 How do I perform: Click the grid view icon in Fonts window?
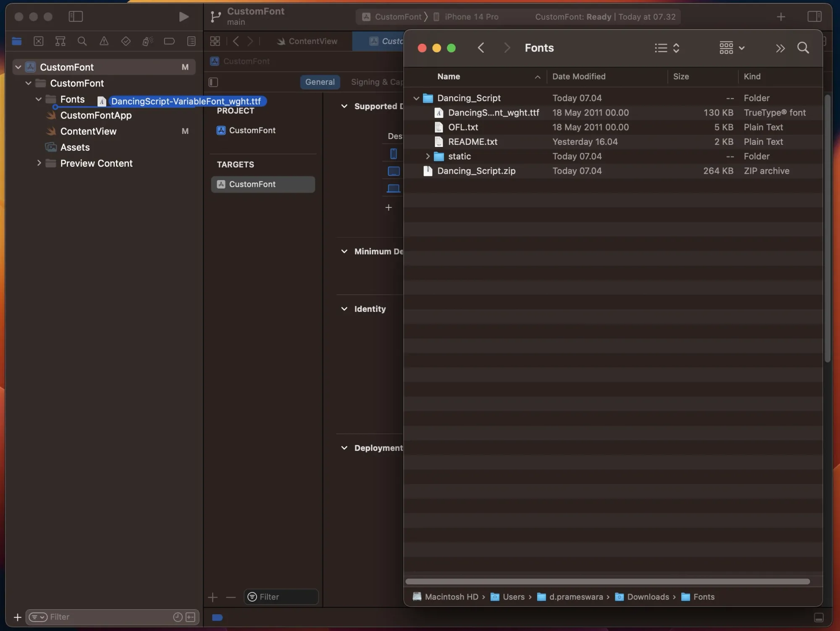point(726,48)
